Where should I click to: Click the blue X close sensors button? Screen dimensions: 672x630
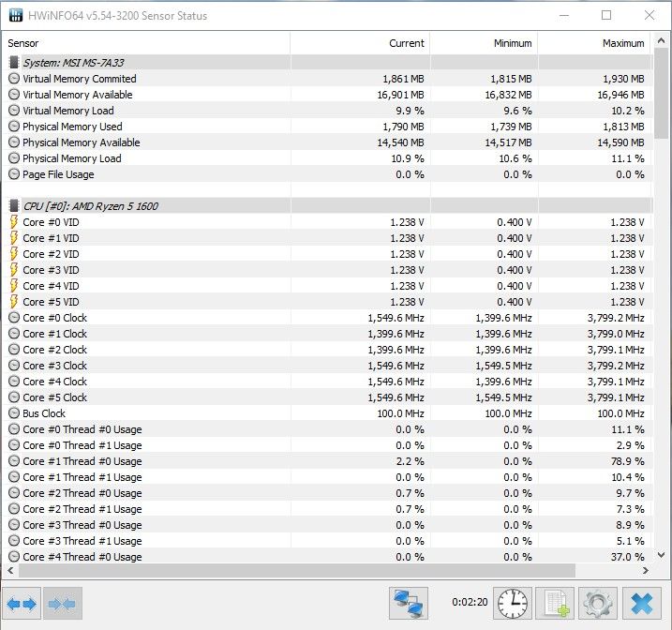(x=642, y=604)
